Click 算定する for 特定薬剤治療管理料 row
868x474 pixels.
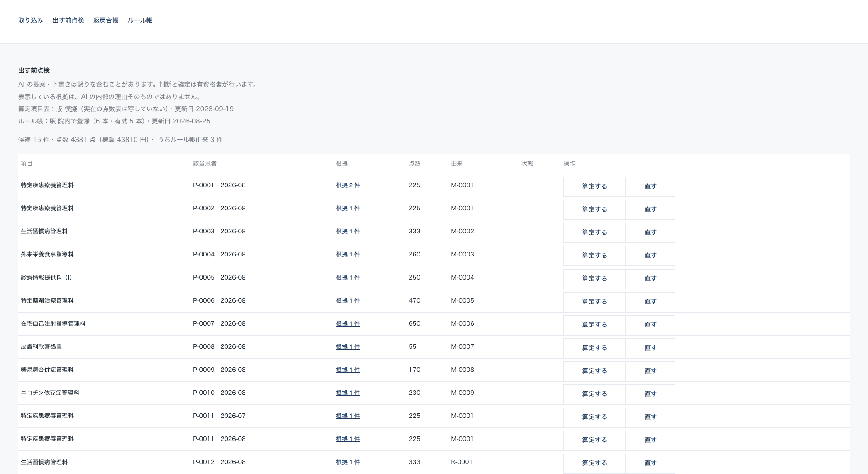594,302
